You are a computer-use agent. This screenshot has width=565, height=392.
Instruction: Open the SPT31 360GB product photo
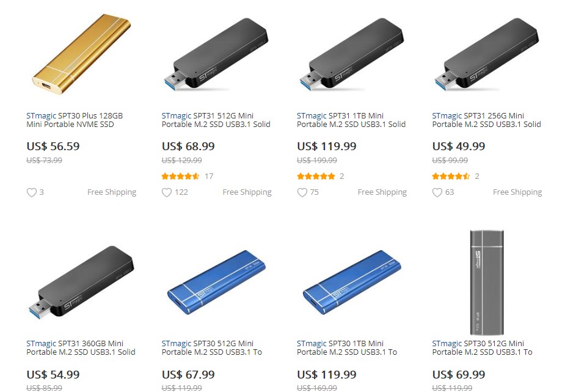[81, 282]
